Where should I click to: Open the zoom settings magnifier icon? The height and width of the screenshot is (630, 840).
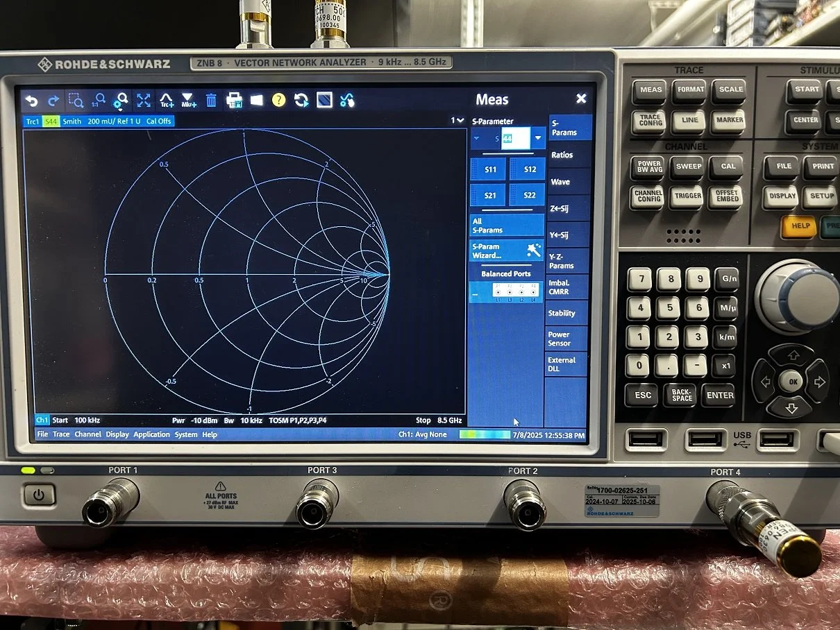pyautogui.click(x=121, y=101)
